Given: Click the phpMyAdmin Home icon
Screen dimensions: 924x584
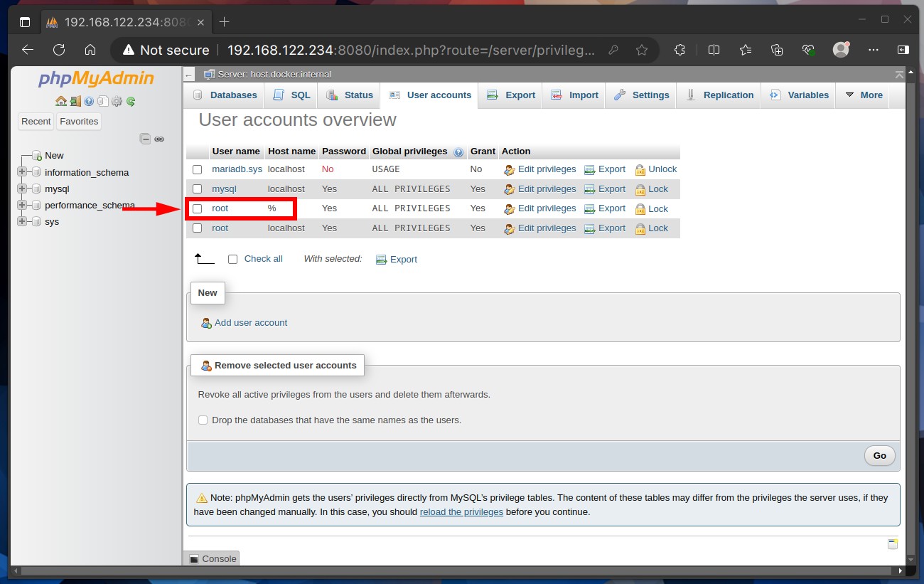Looking at the screenshot, I should point(61,102).
